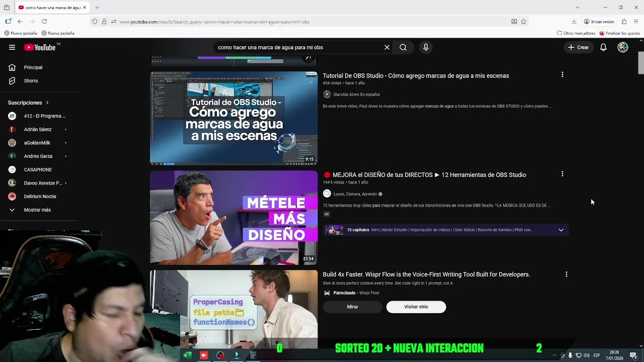This screenshot has width=644, height=362.
Task: Open browser downloads arrow
Action: [x=574, y=22]
